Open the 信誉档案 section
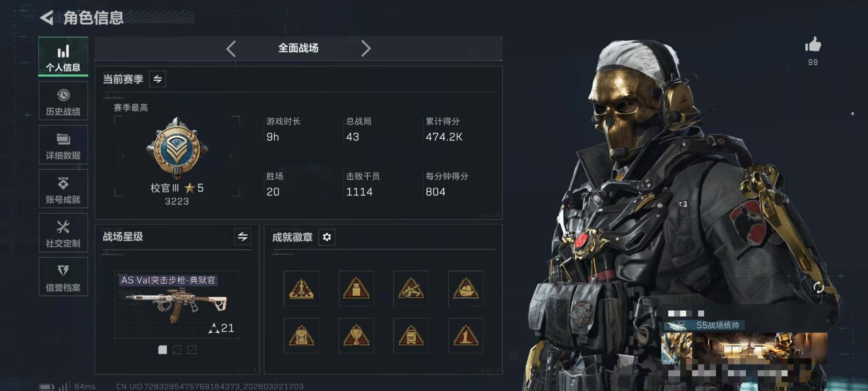 click(63, 277)
